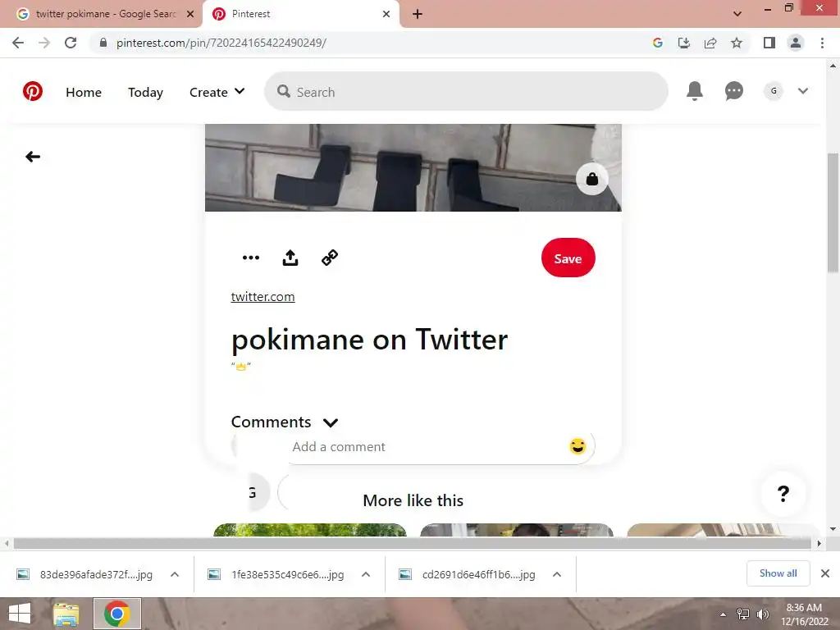Open the three-dot more options on pin

pyautogui.click(x=251, y=258)
